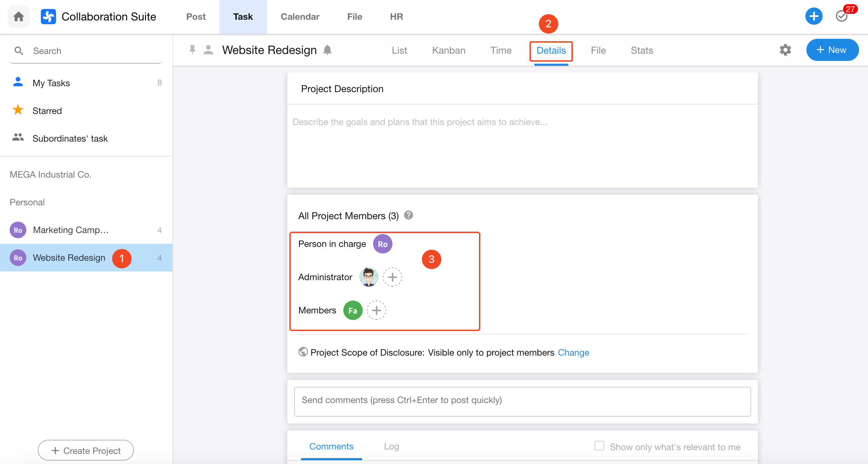
Task: Click the Change disclosure scope link
Action: click(573, 353)
